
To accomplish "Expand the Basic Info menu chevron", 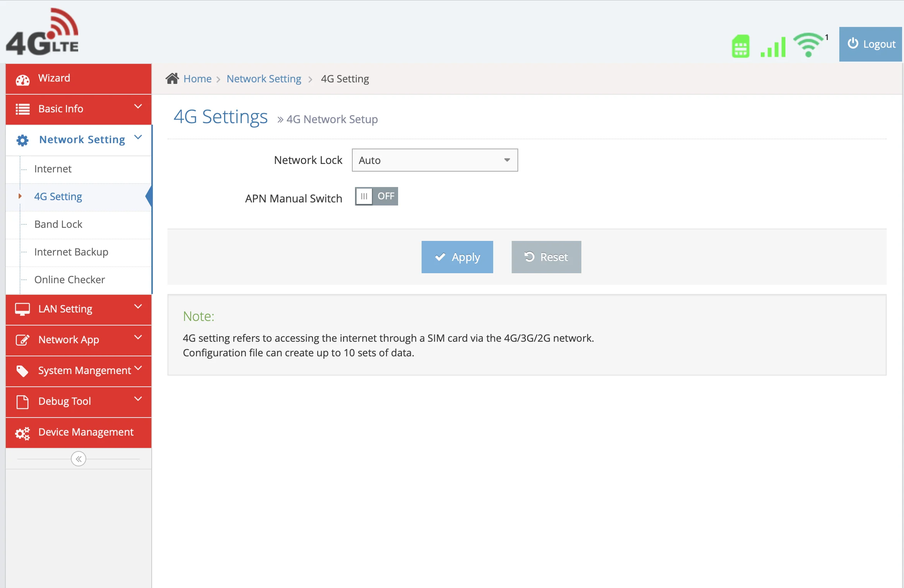I will click(x=138, y=107).
